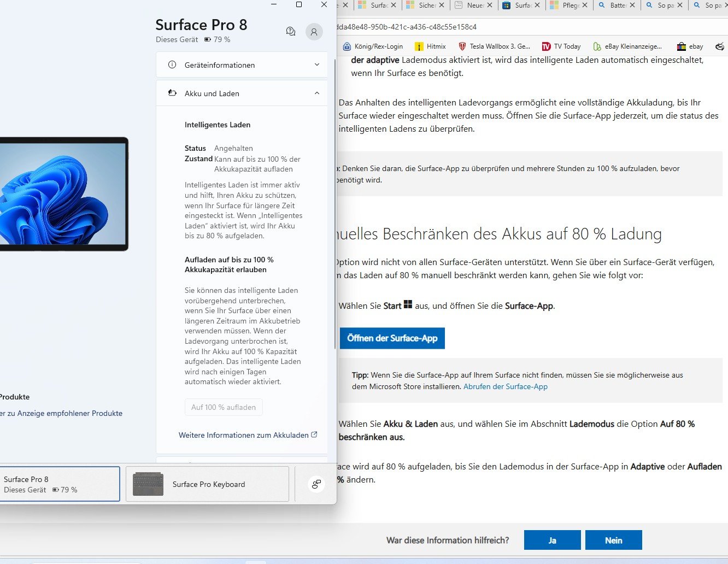
Task: Click the info icon beside Geräteinformationen
Action: coord(172,64)
